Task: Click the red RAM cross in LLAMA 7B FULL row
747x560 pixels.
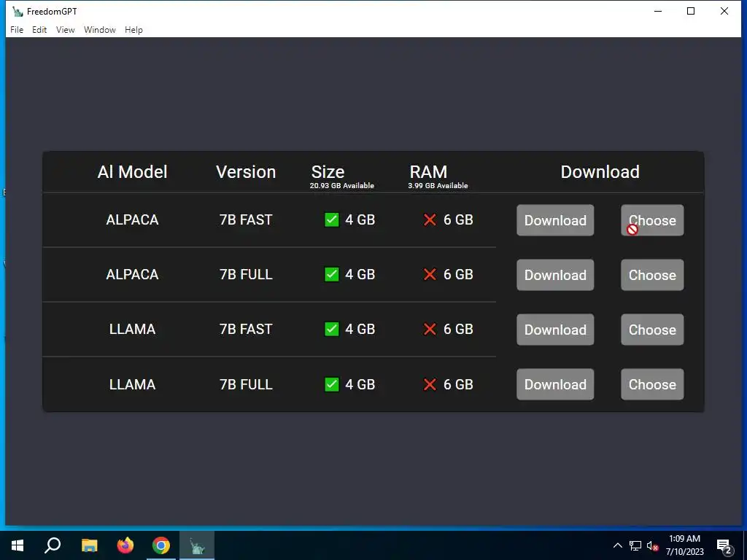Action: (430, 384)
